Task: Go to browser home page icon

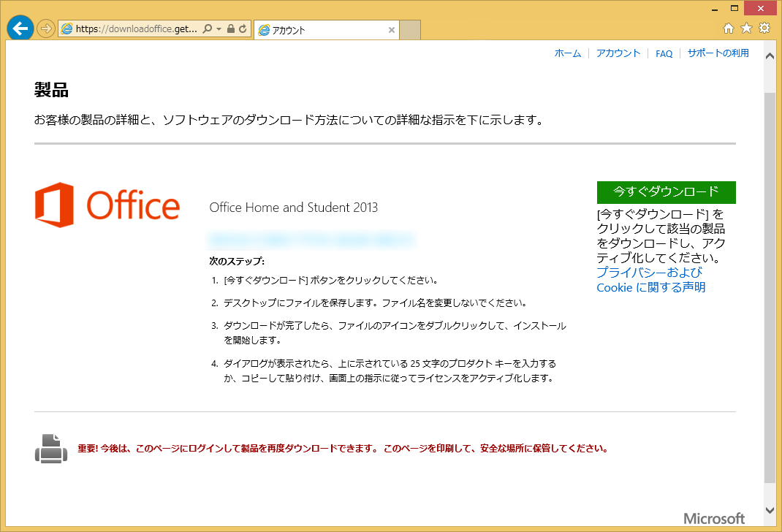Action: coord(729,28)
